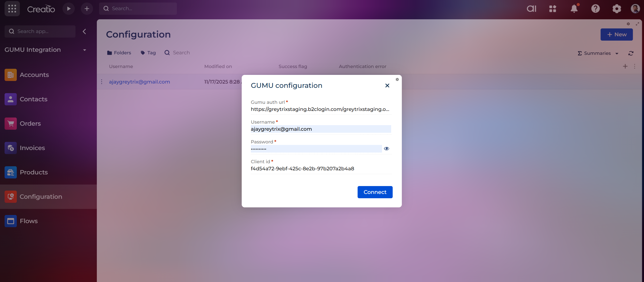The height and width of the screenshot is (282, 644).
Task: Expand the GUMU Integration workplace dropdown
Action: pyautogui.click(x=85, y=50)
